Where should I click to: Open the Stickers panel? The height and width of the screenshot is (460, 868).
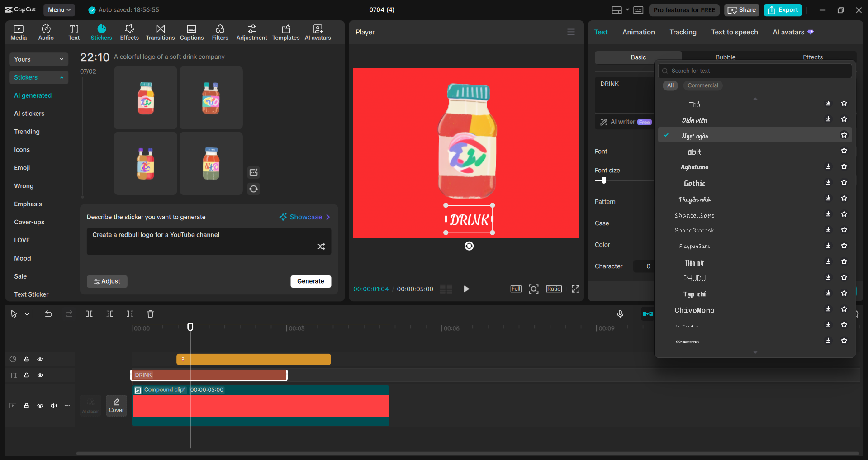[101, 32]
